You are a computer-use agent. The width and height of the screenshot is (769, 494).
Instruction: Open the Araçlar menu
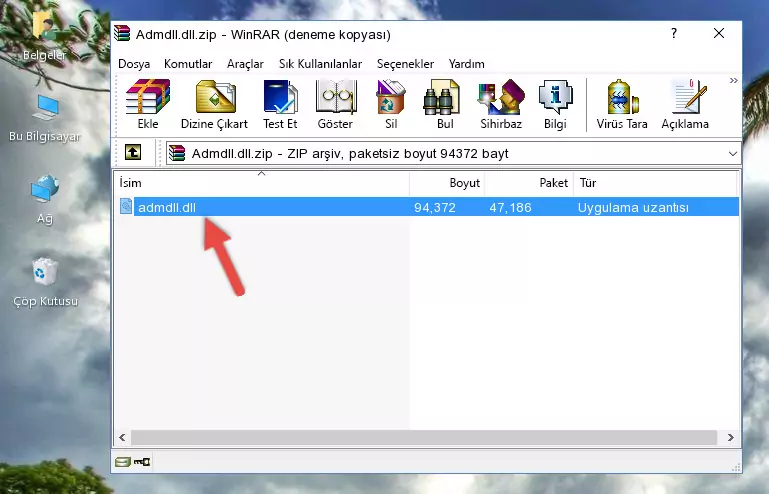coord(245,64)
